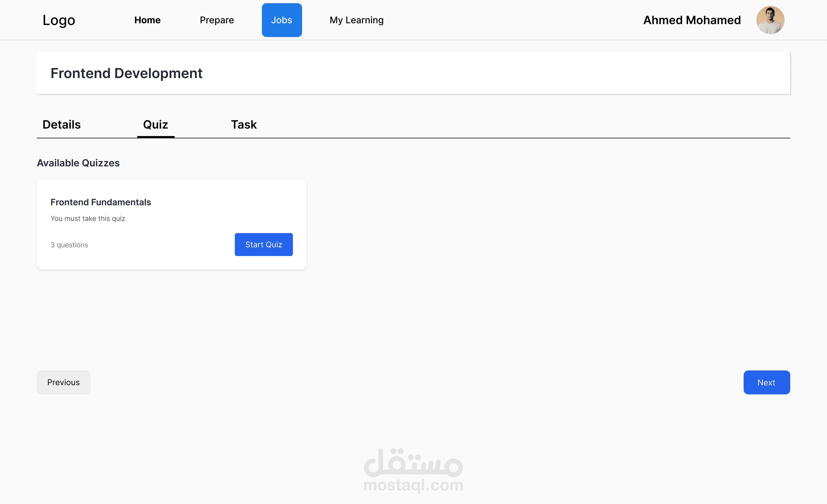Select the Jobs nav button
Viewport: 827px width, 504px height.
coord(282,20)
